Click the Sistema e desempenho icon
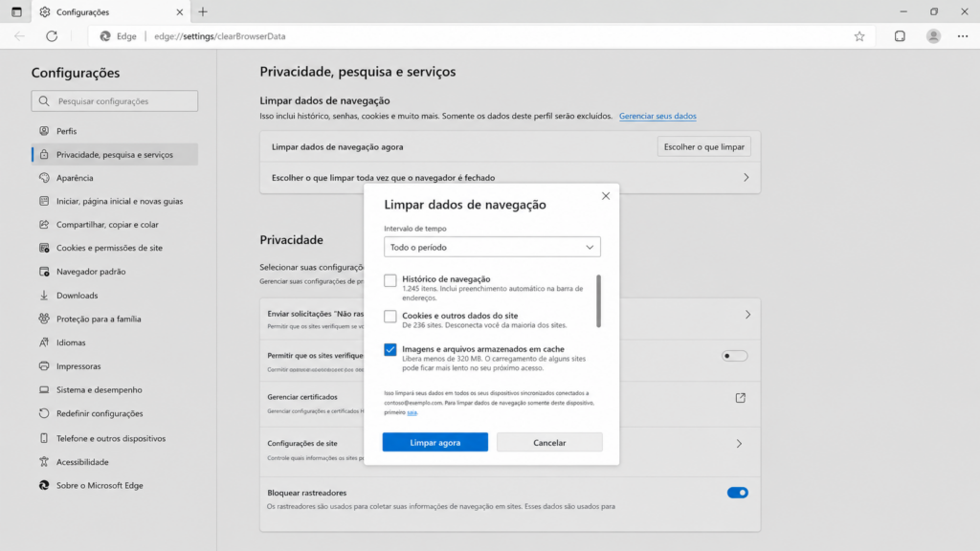Viewport: 980px width, 551px height. click(x=44, y=389)
